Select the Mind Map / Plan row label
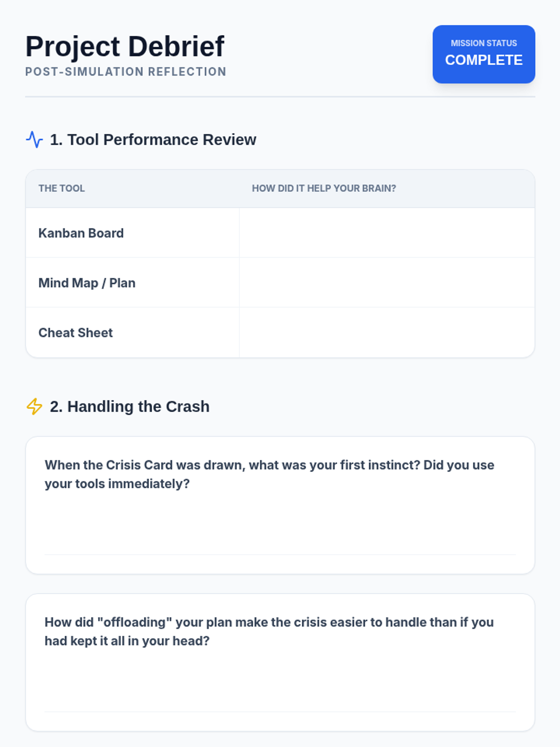This screenshot has height=747, width=560. pyautogui.click(x=87, y=283)
